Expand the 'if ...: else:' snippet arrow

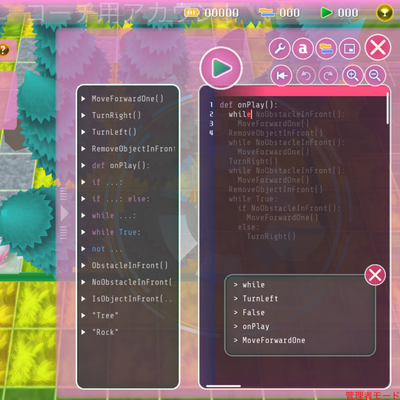click(x=83, y=199)
